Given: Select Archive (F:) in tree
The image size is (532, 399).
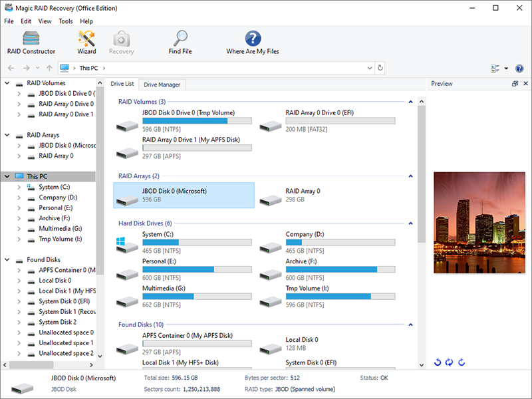Looking at the screenshot, I should [55, 218].
